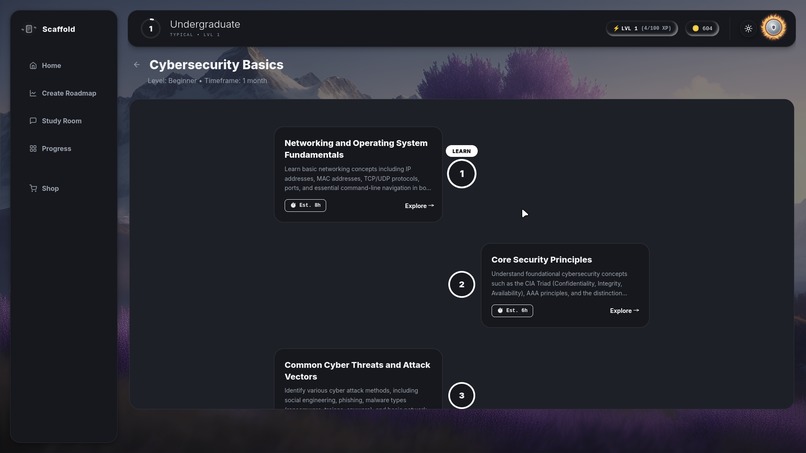Click the Scaffold logo icon
The width and height of the screenshot is (806, 453).
[x=29, y=29]
